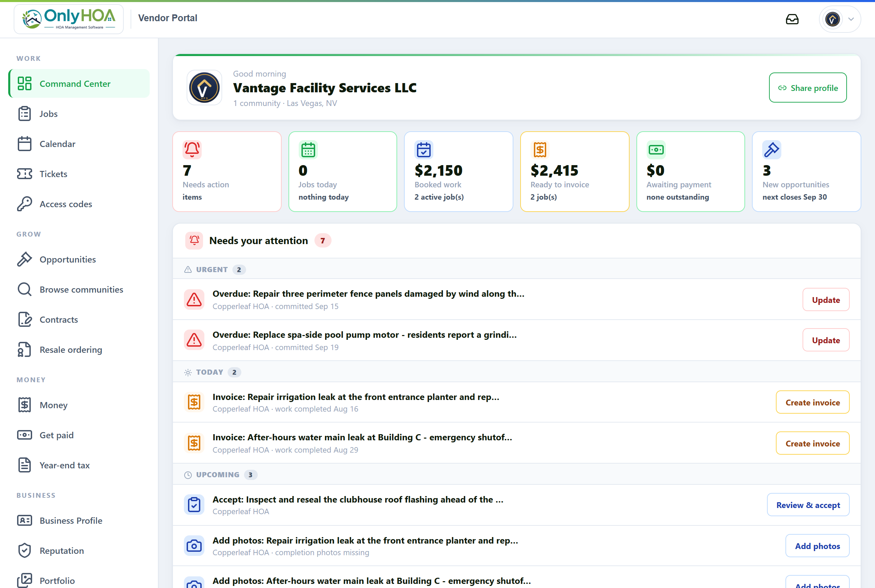
Task: Click Update for the pool pump motor job
Action: tap(825, 340)
